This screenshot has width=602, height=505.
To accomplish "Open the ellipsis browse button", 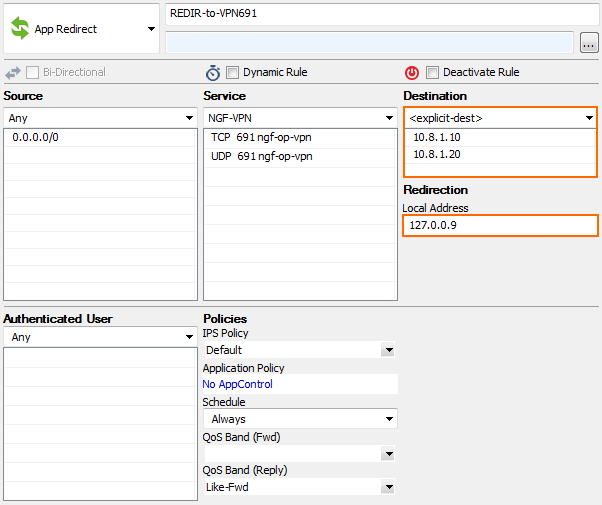I will [x=589, y=43].
